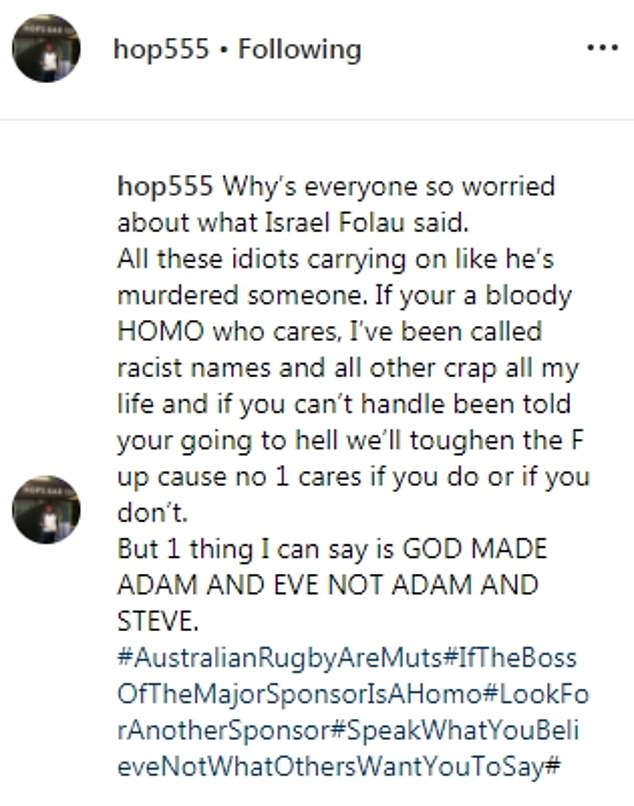The width and height of the screenshot is (634, 806).
Task: Click the words ADAM AND EVE
Action: coord(219,585)
